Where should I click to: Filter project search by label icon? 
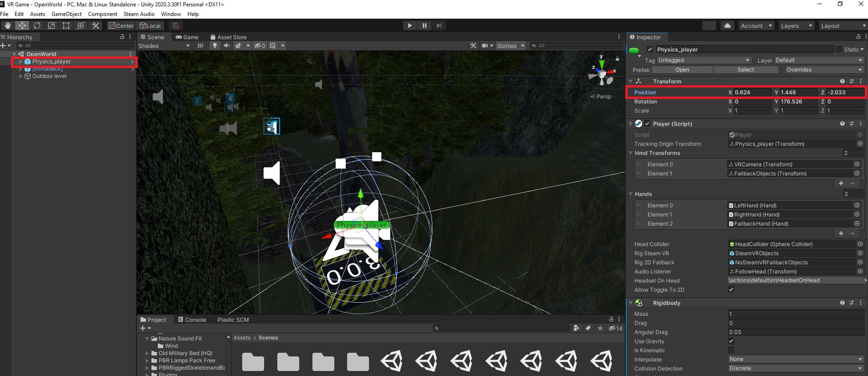tap(588, 328)
